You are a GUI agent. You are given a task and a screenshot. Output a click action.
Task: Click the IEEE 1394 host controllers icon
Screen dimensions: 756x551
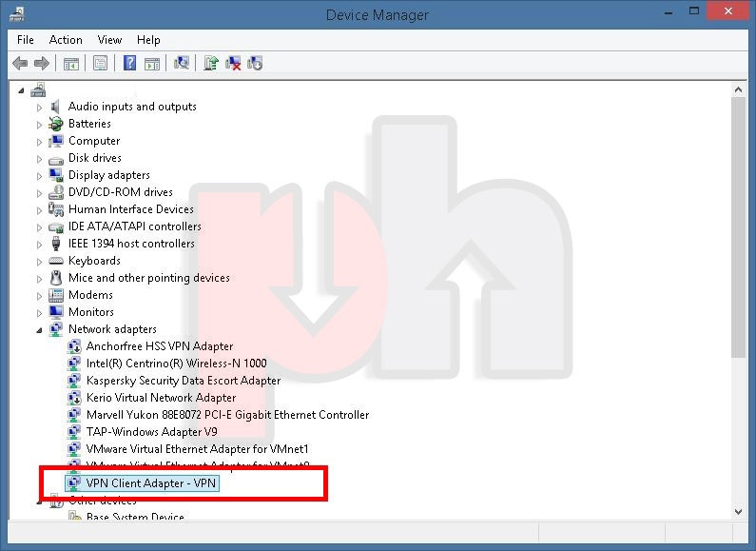pyautogui.click(x=56, y=244)
